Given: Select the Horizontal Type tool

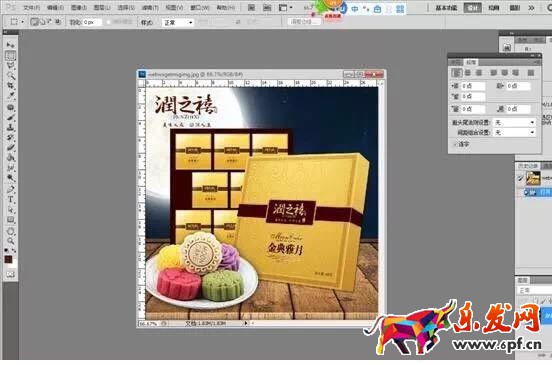Looking at the screenshot, I should click(11, 200).
